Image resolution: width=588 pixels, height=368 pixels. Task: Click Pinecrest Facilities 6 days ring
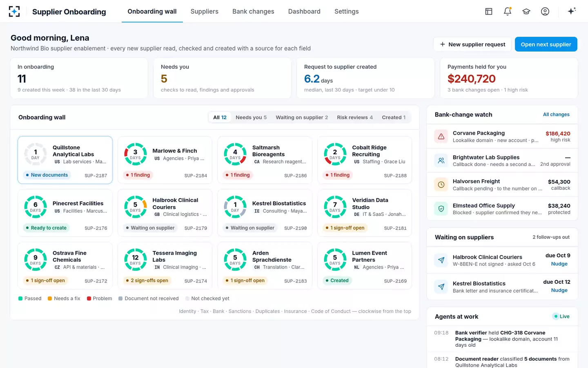36,207
